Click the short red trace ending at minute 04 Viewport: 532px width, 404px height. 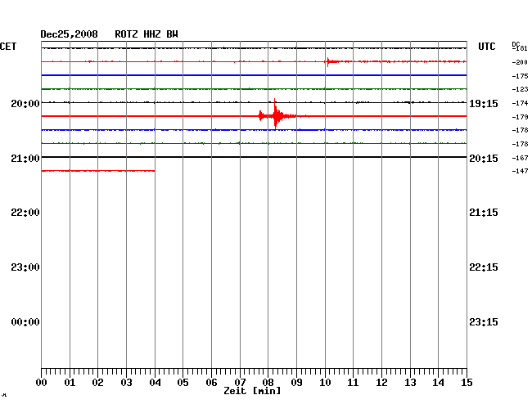point(98,171)
